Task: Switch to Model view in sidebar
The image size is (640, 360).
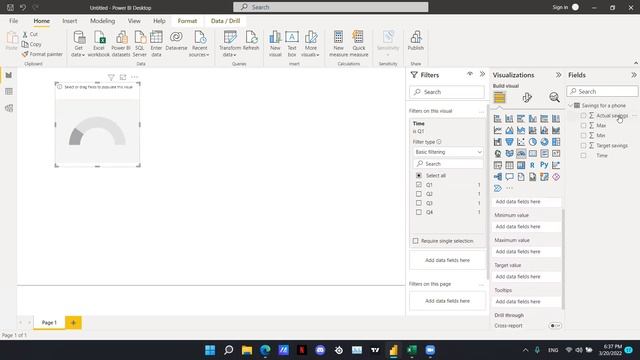Action: 9,108
